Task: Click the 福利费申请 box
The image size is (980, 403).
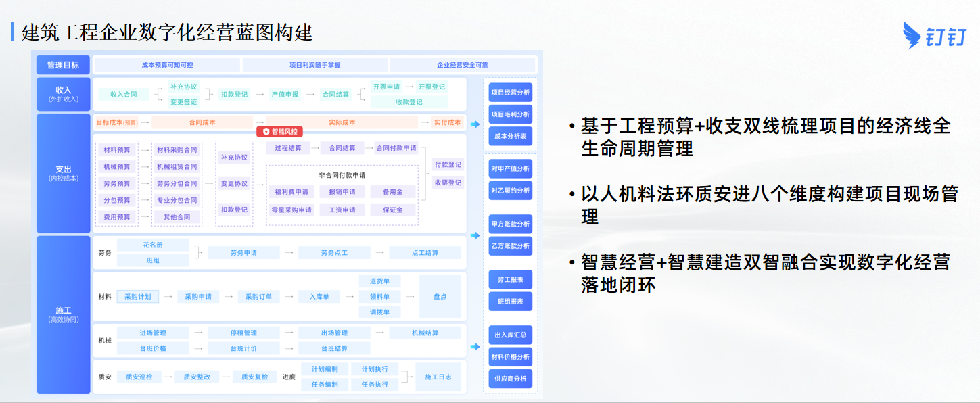Action: 291,192
